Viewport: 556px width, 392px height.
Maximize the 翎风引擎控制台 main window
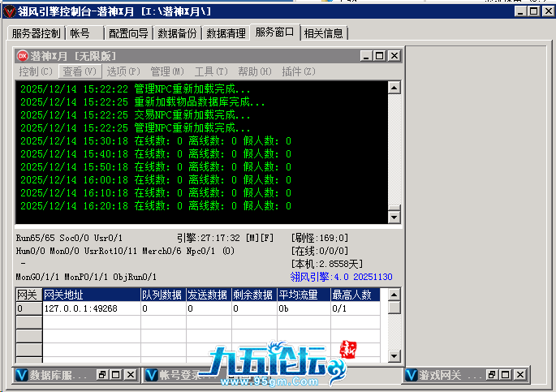coord(533,11)
